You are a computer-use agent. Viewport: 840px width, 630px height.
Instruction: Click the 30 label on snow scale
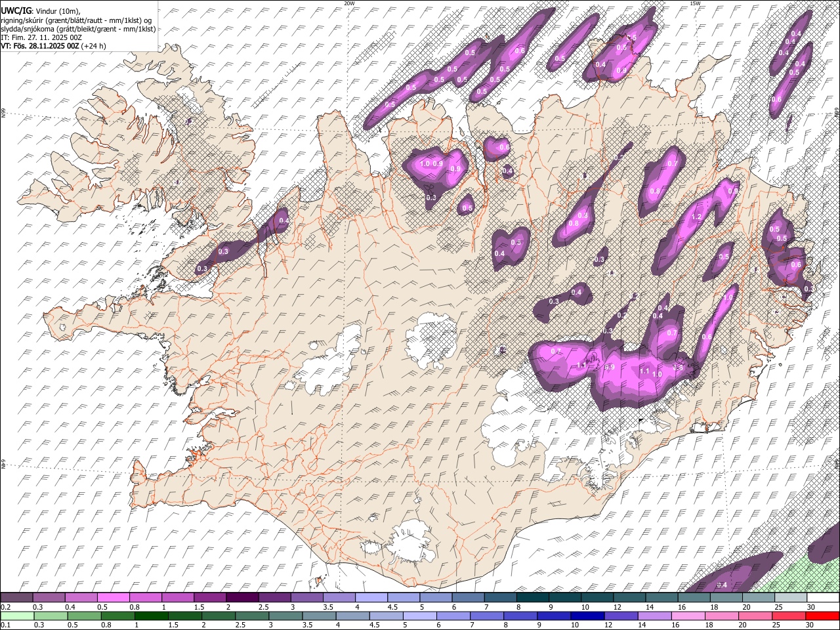coord(810,607)
